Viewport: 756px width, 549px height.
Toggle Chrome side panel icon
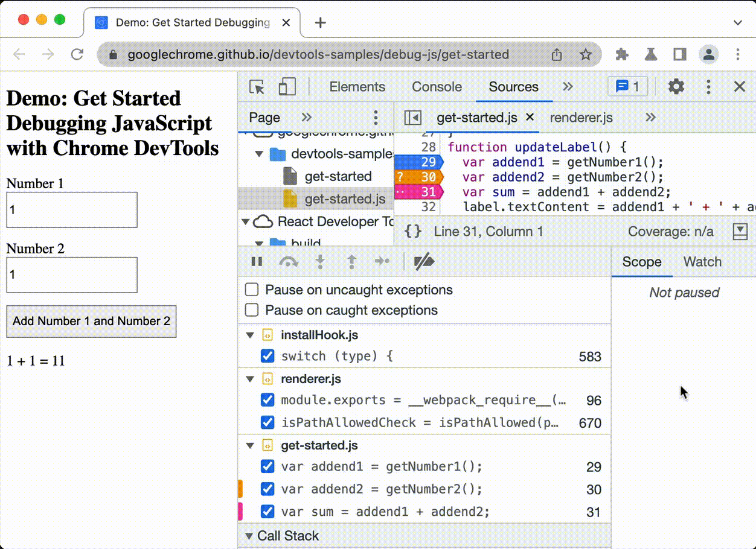680,55
